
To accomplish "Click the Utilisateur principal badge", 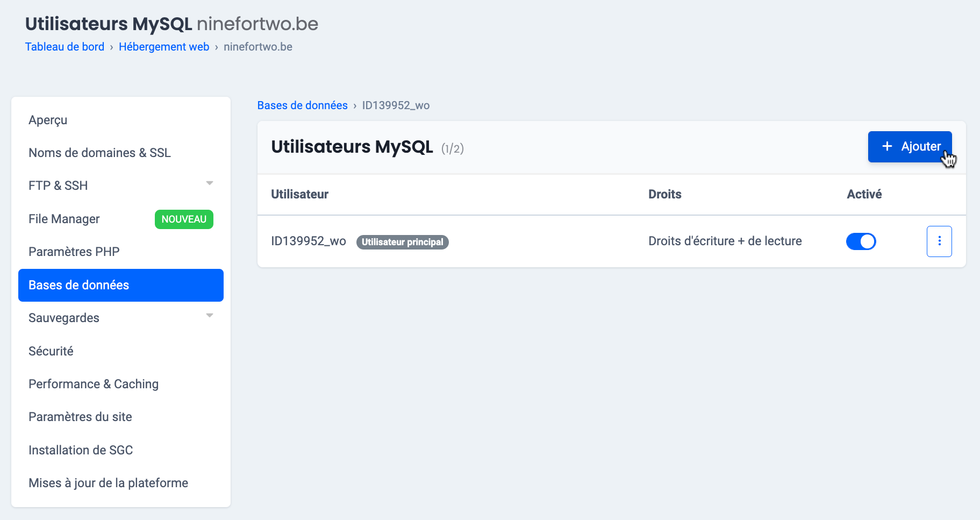I will click(x=402, y=242).
